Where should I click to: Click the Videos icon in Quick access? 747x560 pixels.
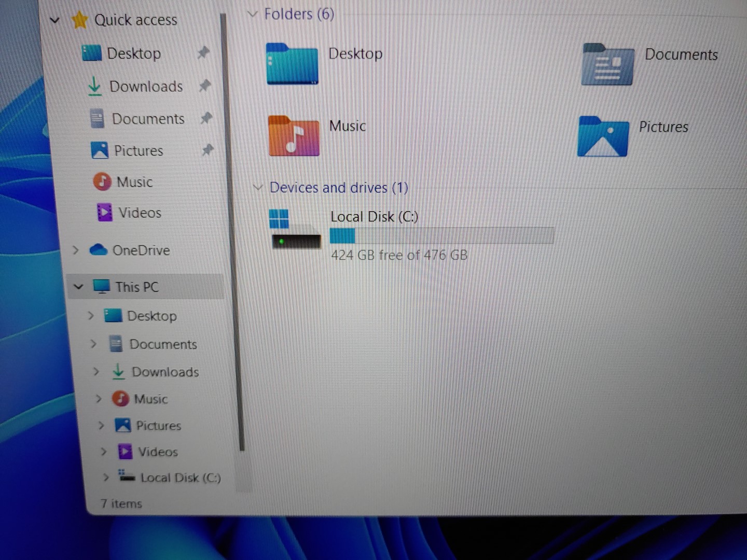105,213
